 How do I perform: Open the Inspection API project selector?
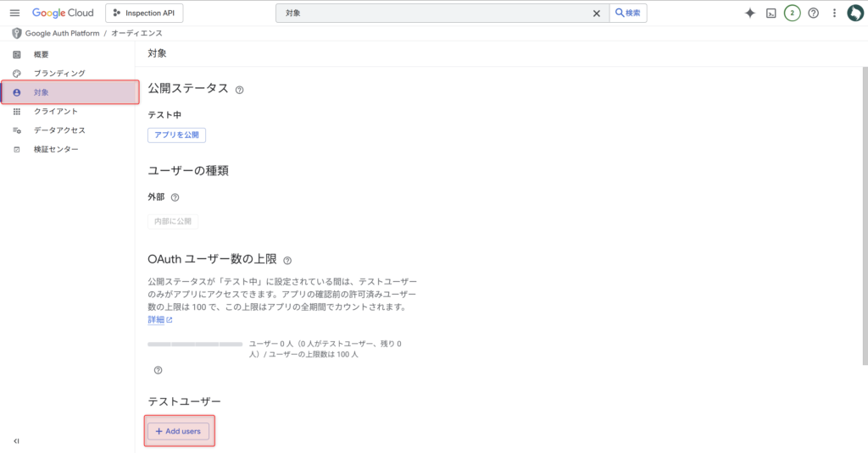pyautogui.click(x=144, y=13)
